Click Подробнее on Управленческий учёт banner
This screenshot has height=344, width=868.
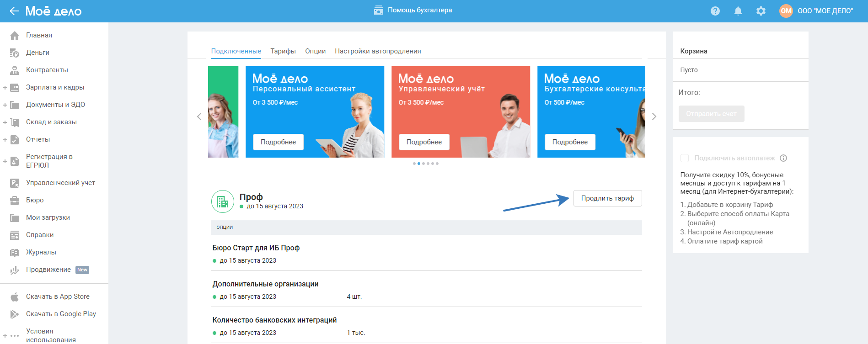(x=424, y=142)
